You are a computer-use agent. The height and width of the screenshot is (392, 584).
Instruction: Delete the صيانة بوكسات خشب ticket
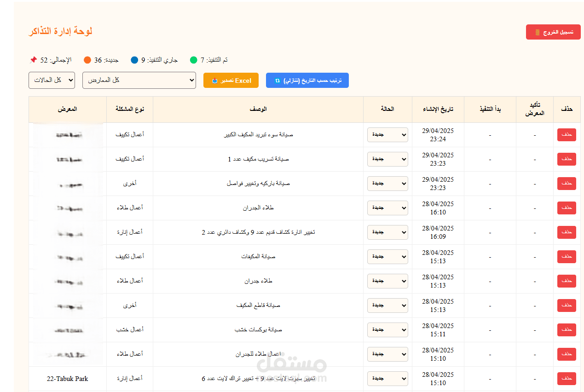click(x=567, y=330)
